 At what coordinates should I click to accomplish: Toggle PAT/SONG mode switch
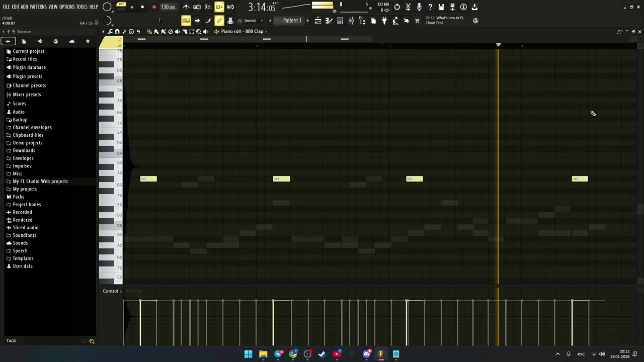point(121,7)
